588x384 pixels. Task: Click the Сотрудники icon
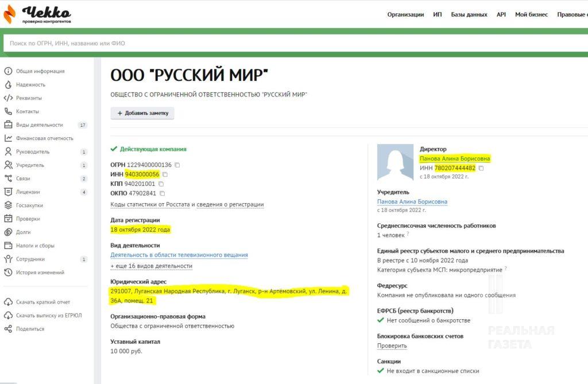coord(8,259)
